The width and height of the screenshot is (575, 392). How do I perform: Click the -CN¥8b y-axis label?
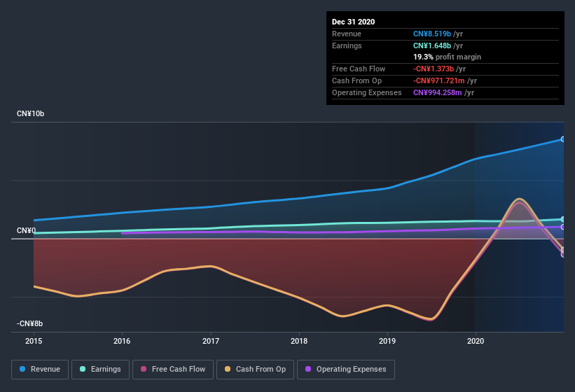(29, 324)
